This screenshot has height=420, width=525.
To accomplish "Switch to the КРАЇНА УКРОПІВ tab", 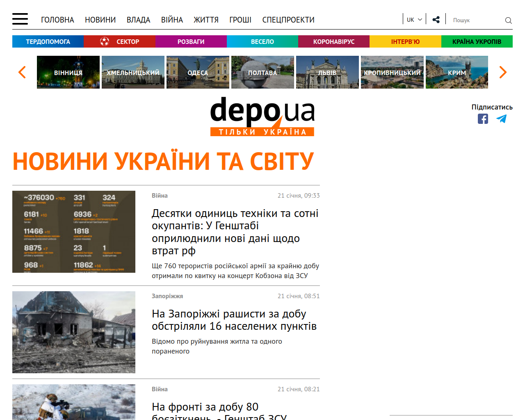I will coord(477,41).
